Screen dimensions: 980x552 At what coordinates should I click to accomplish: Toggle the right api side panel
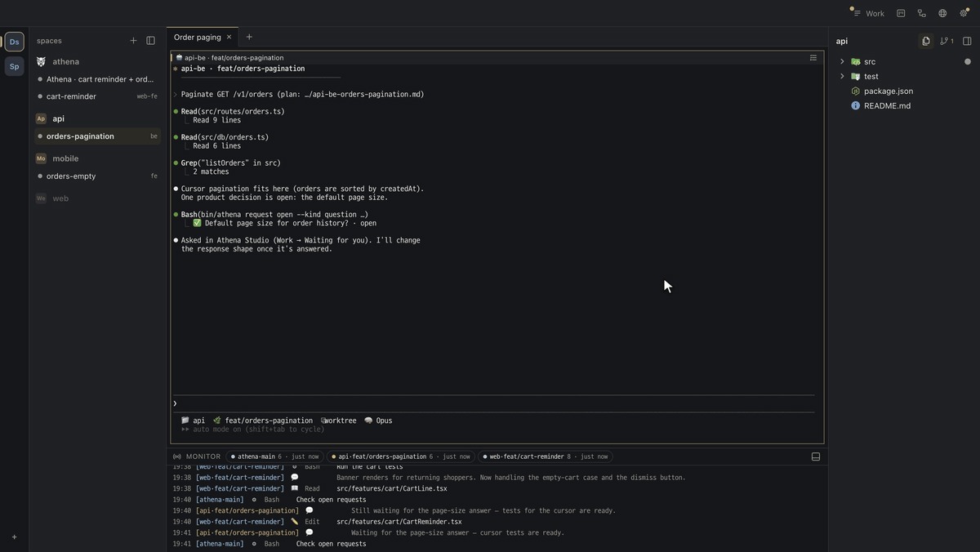tap(967, 41)
